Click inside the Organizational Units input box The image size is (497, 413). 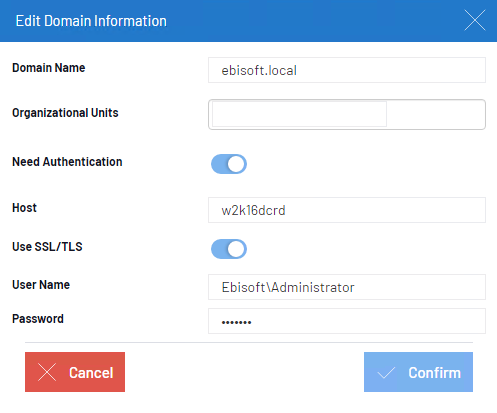347,114
